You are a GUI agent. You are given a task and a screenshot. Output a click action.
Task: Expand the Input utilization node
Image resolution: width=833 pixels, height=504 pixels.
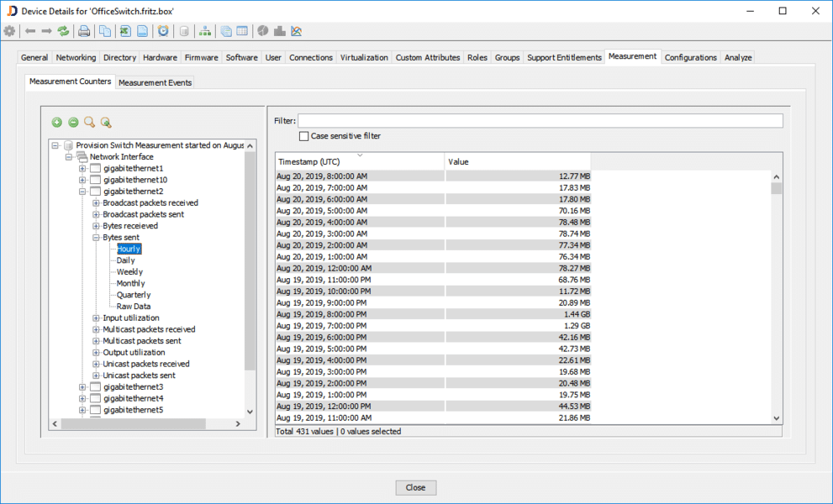point(96,318)
